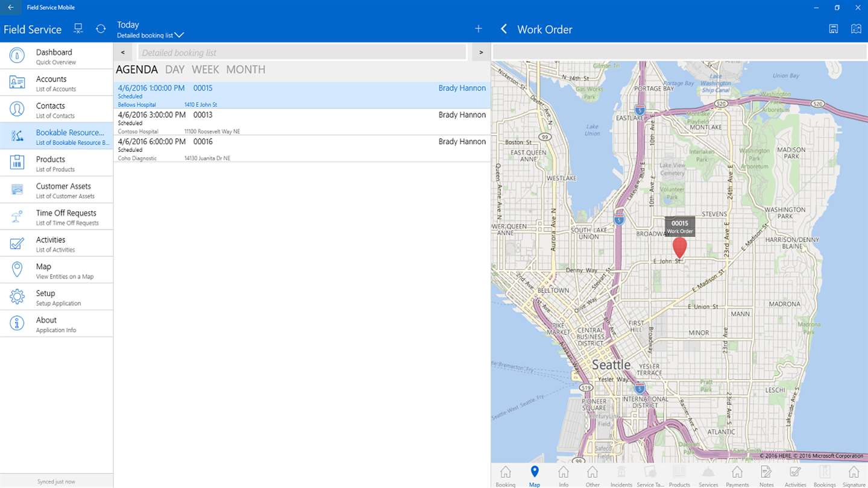Image resolution: width=868 pixels, height=488 pixels.
Task: Click the Synced just now status text
Action: tap(57, 481)
